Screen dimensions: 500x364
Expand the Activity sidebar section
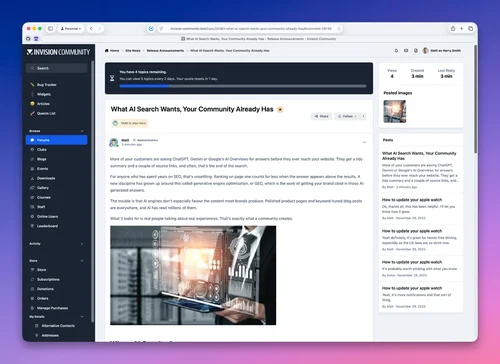tap(82, 244)
